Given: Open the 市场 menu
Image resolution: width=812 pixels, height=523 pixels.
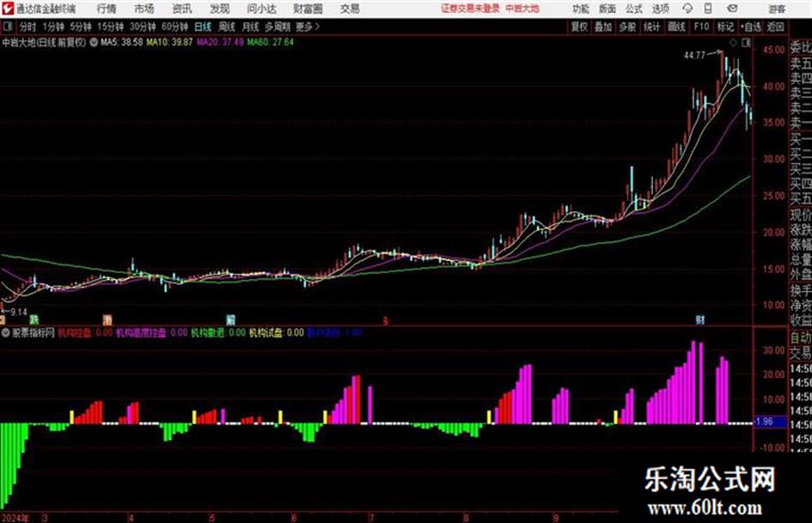Looking at the screenshot, I should 144,9.
